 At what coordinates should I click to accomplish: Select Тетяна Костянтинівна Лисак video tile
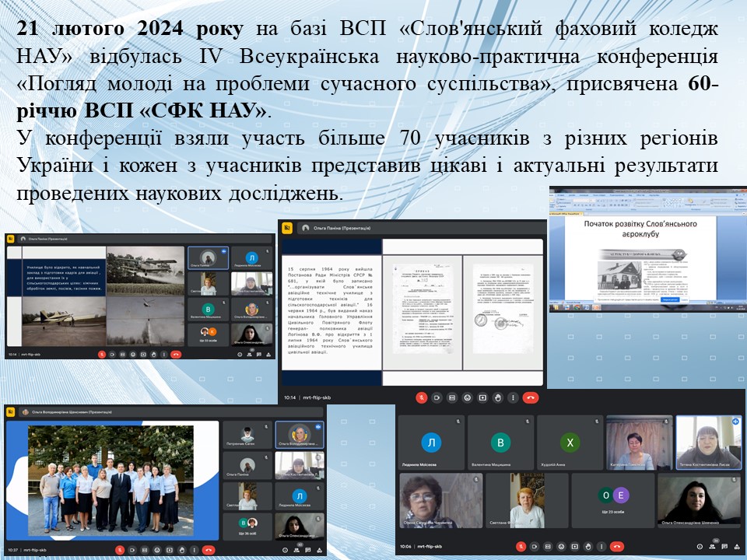708,443
